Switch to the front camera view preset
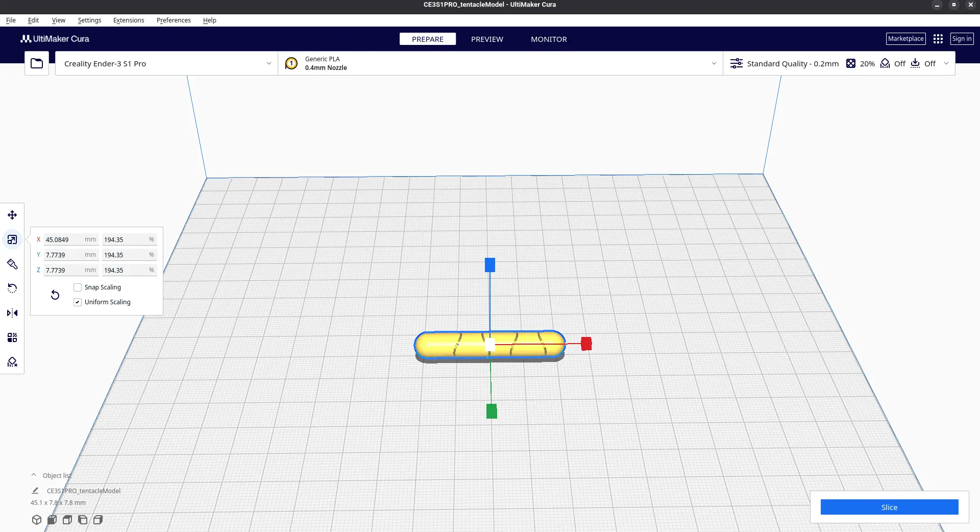 coord(52,520)
